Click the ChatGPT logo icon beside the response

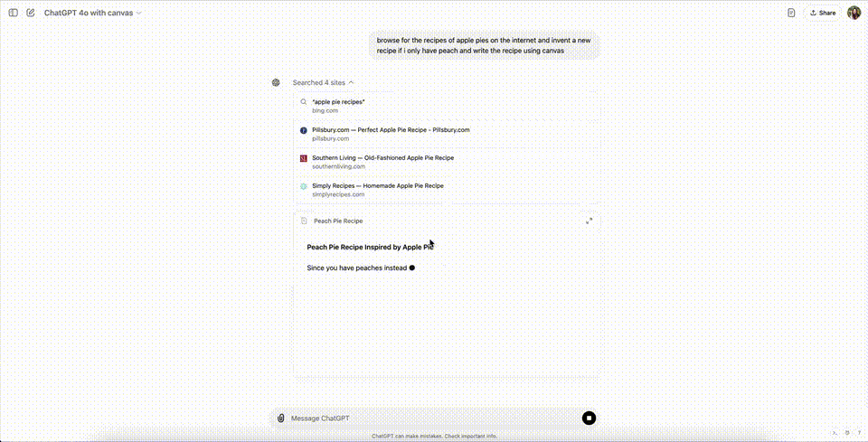pos(276,82)
